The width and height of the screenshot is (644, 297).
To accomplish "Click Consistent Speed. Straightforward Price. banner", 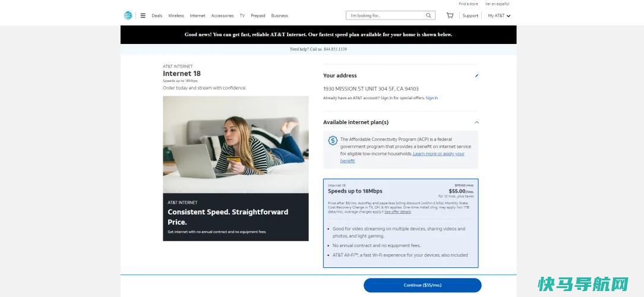I will tap(236, 217).
